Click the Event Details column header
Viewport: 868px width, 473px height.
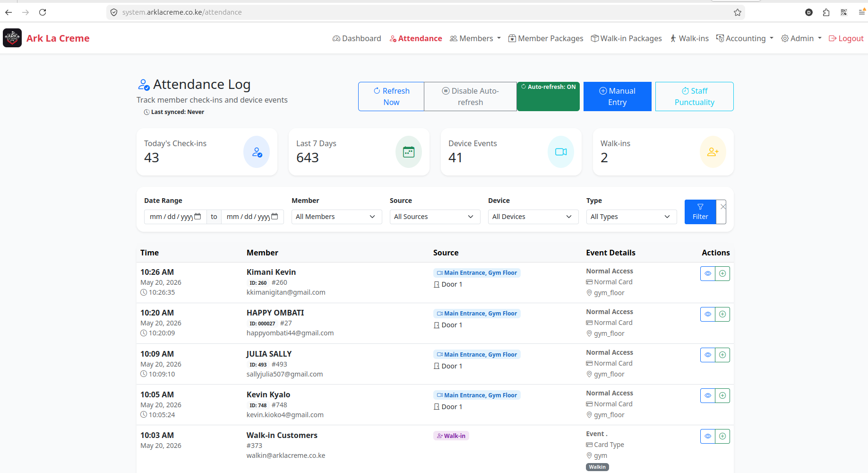point(610,253)
